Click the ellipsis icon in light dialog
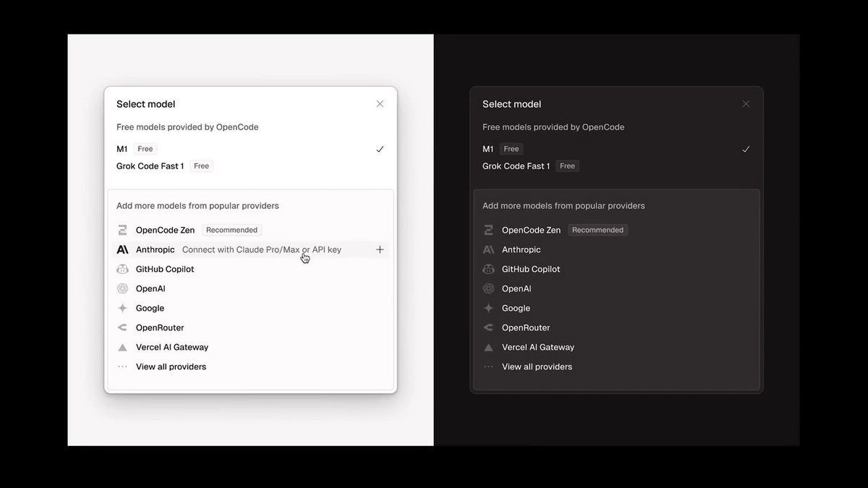Viewport: 868px width, 488px height. point(122,367)
